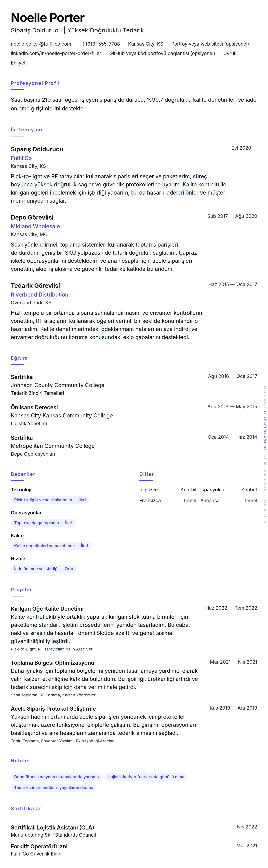The height and width of the screenshot is (868, 268).
Task: Click the Midland Wholesale employer link
Action: coord(35,226)
